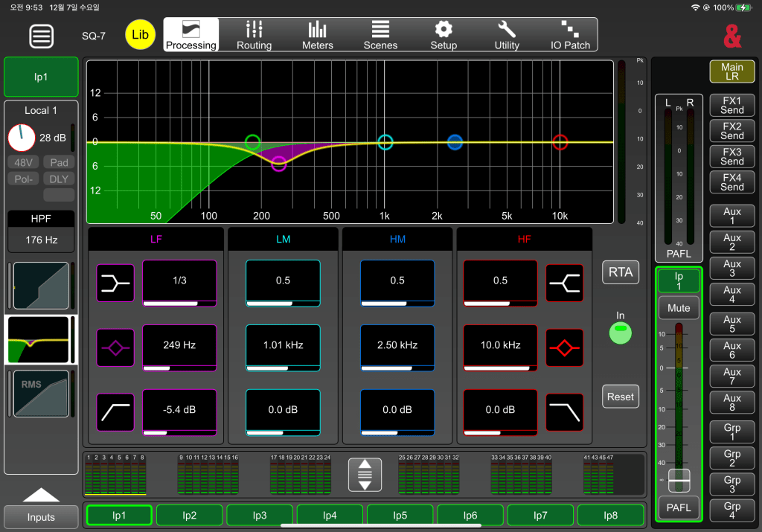Screen dimensions: 762x532
Task: Switch to the Routing tab
Action: [x=254, y=35]
